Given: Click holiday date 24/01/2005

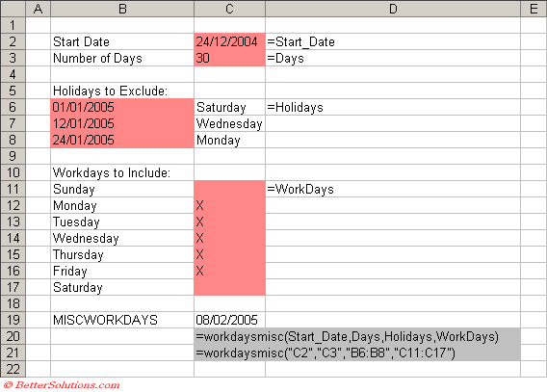Looking at the screenshot, I should point(122,140).
